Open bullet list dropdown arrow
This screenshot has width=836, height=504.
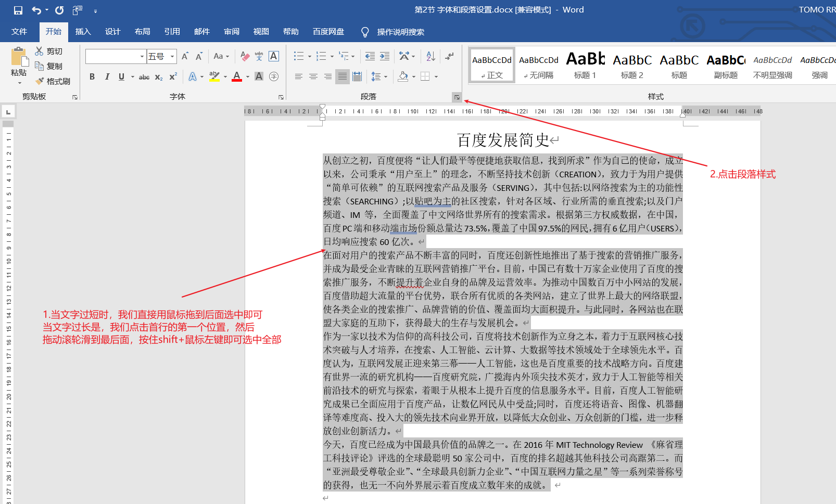[x=309, y=56]
